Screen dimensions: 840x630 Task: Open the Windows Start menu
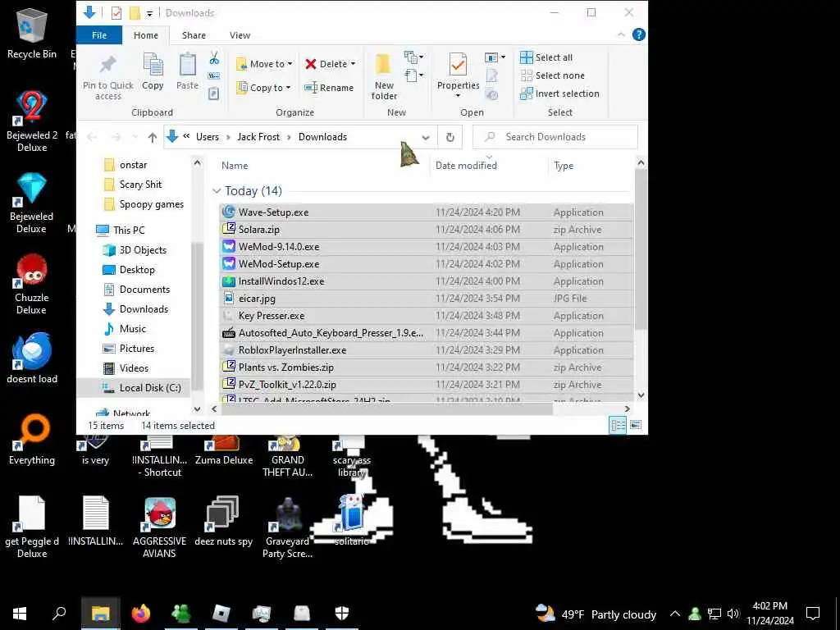click(x=20, y=613)
